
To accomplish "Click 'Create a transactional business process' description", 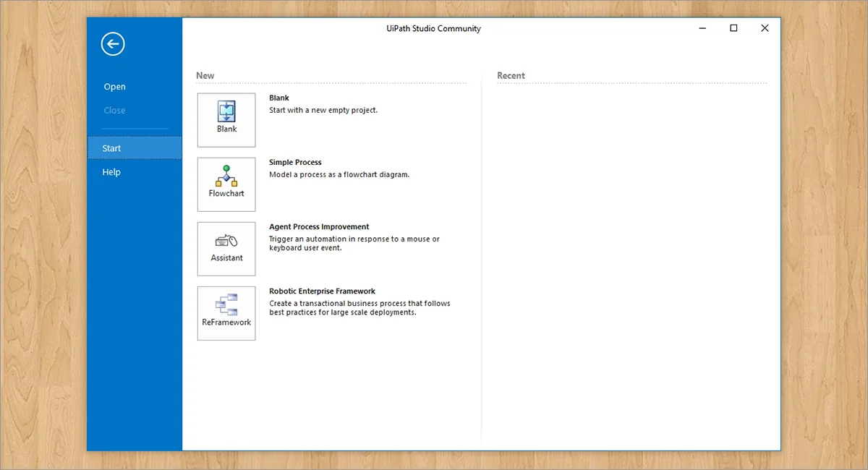I will pyautogui.click(x=359, y=308).
